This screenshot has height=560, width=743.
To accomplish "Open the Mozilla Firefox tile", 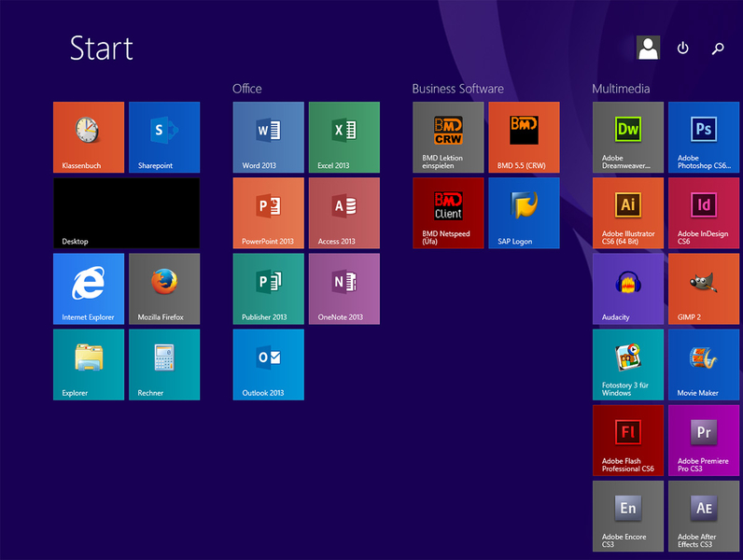I will (x=164, y=289).
